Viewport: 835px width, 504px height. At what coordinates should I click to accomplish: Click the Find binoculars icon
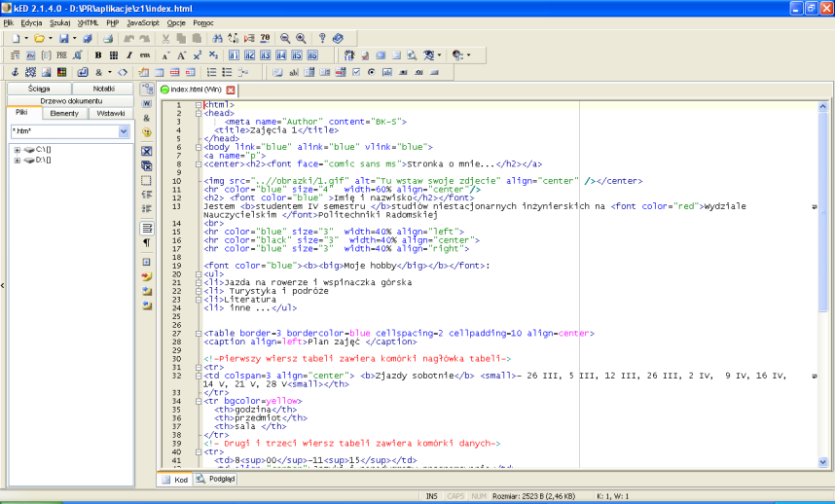pyautogui.click(x=217, y=38)
